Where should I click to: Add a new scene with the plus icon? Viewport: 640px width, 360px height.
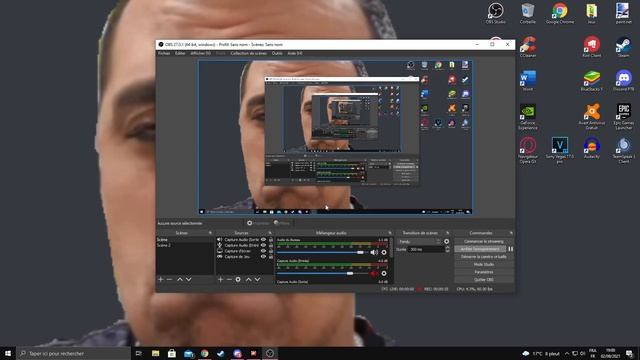pos(160,280)
